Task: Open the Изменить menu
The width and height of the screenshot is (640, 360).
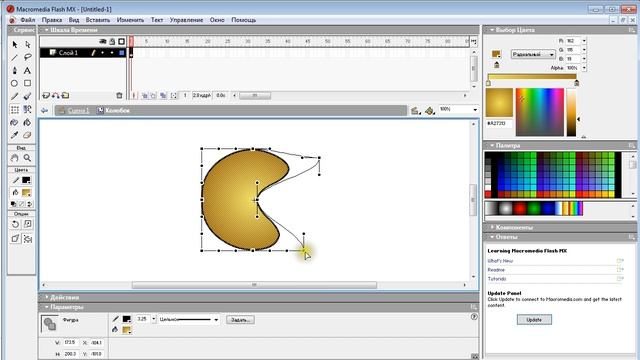Action: (x=130, y=20)
